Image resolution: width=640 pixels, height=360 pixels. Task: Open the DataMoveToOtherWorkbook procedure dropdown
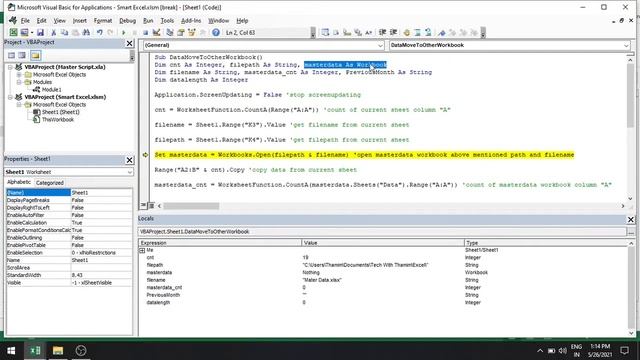click(x=627, y=45)
